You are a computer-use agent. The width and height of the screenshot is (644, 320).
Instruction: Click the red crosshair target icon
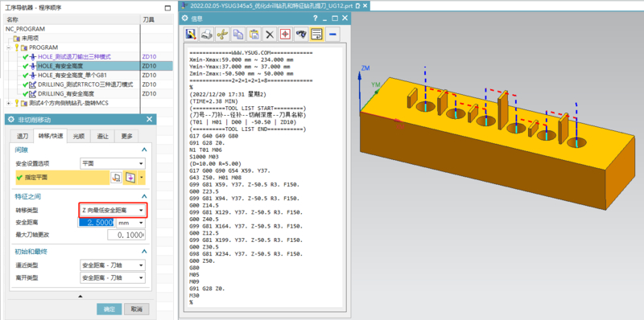pos(285,35)
